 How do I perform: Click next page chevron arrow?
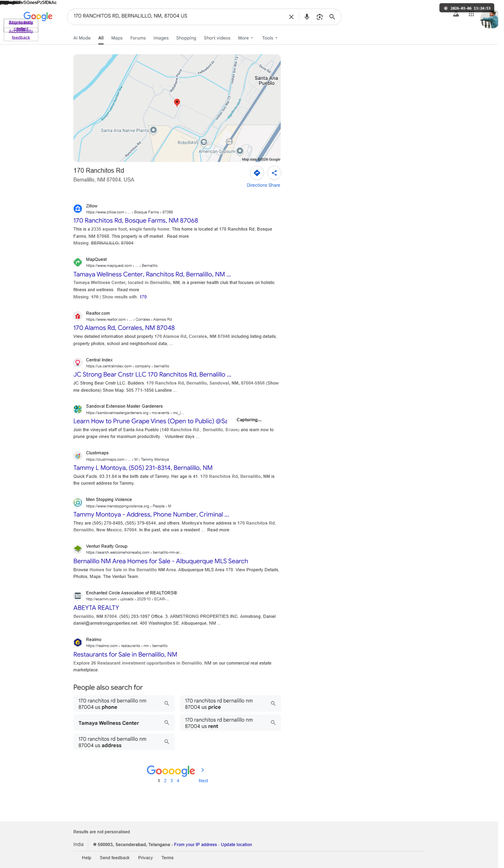(203, 770)
